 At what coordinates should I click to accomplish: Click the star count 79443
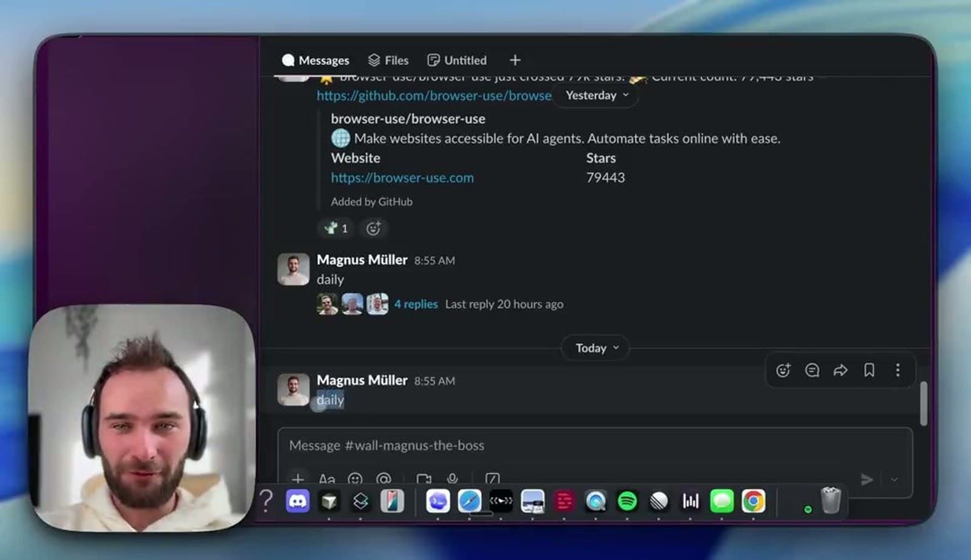[606, 178]
